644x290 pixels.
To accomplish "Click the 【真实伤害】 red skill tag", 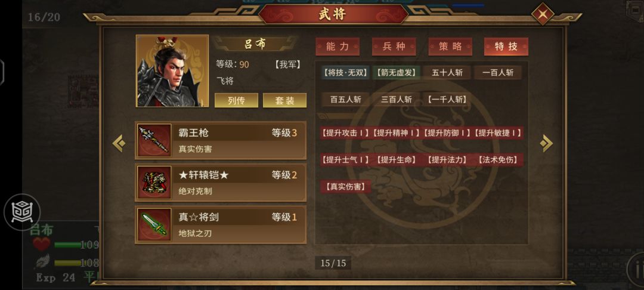I will pos(345,187).
